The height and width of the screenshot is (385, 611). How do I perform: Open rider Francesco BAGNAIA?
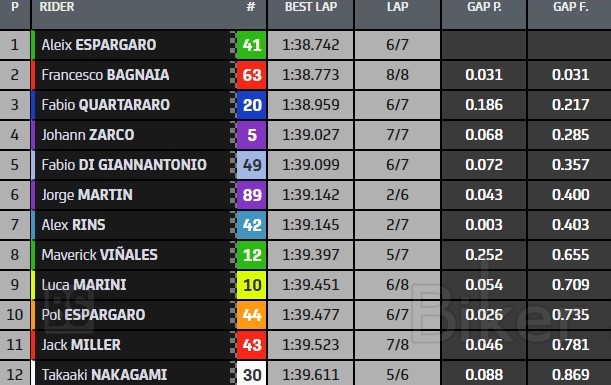click(105, 75)
